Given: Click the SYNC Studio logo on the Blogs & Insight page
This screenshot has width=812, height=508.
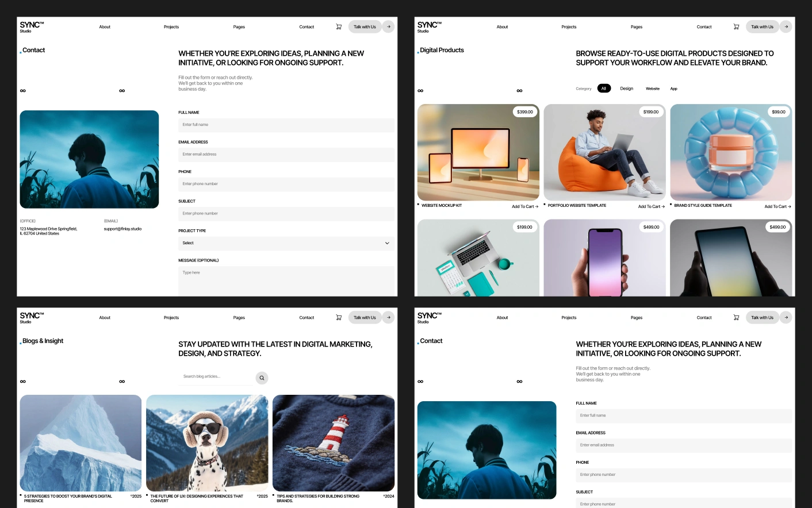Looking at the screenshot, I should (32, 318).
